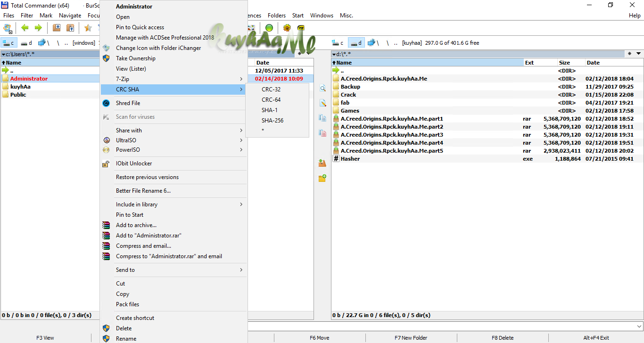The width and height of the screenshot is (644, 343).
Task: Open the Help menu
Action: pos(635,16)
